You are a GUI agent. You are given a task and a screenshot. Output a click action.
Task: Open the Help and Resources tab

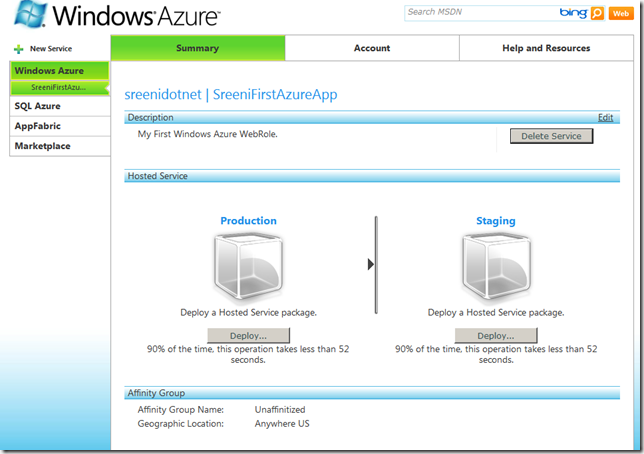[546, 48]
